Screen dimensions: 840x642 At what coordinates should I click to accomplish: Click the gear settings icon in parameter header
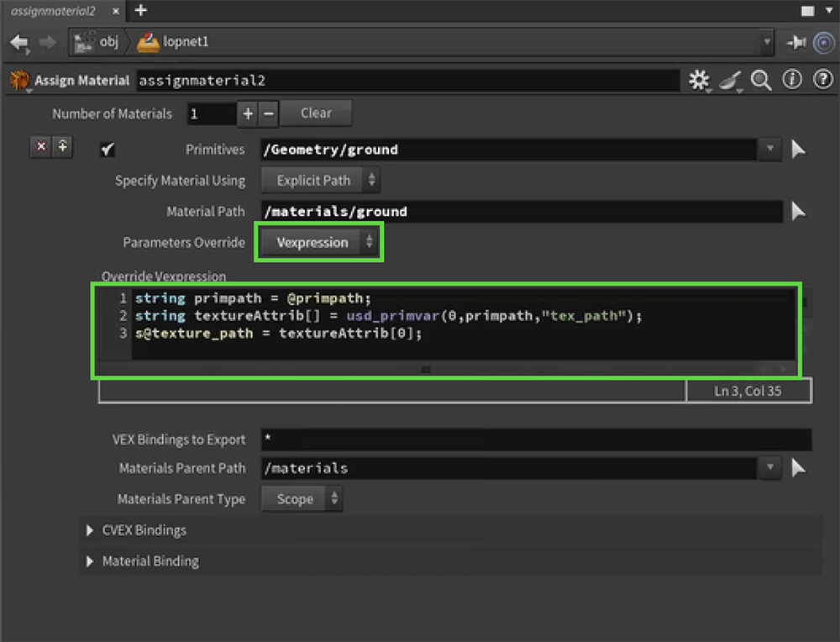pos(699,81)
